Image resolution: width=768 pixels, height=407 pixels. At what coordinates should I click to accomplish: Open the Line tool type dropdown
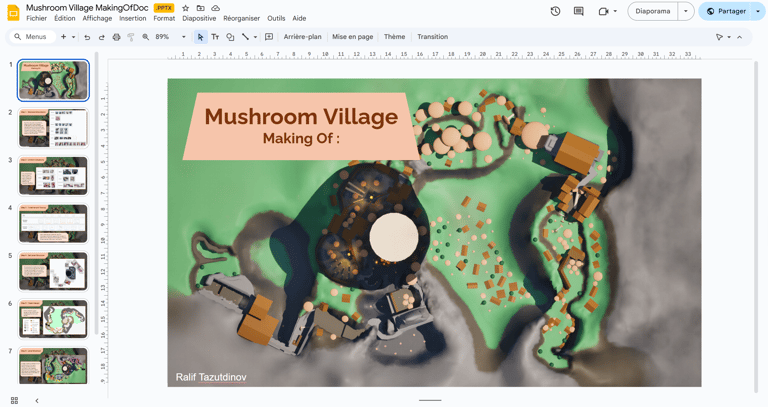(255, 37)
